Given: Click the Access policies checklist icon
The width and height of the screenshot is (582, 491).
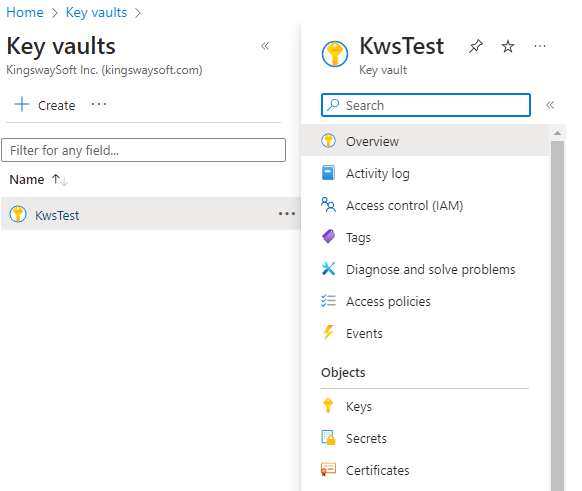Looking at the screenshot, I should (328, 301).
